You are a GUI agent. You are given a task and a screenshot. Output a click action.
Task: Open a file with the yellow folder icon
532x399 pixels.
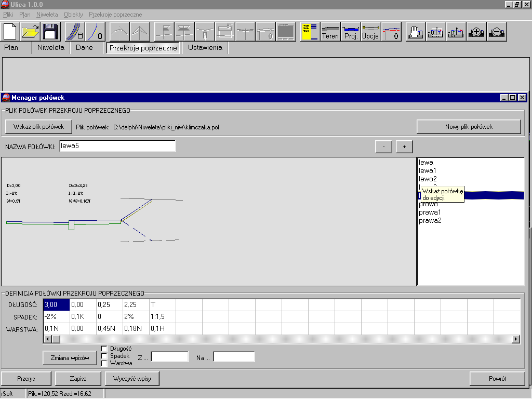click(x=31, y=32)
